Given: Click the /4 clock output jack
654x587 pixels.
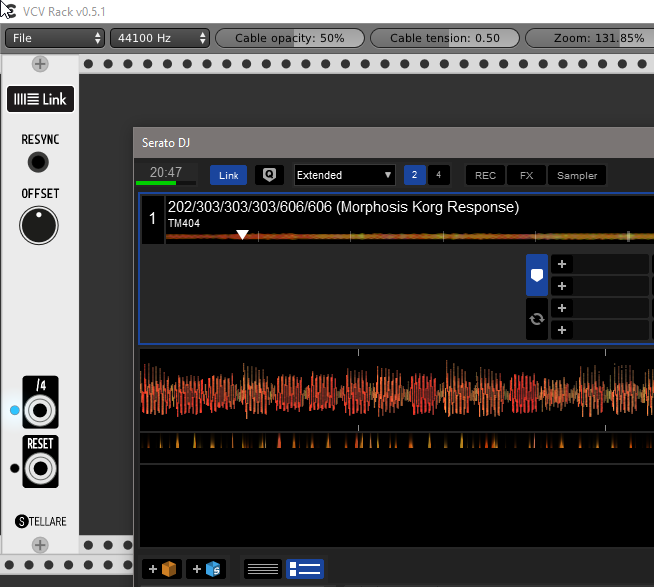Looking at the screenshot, I should [x=41, y=410].
